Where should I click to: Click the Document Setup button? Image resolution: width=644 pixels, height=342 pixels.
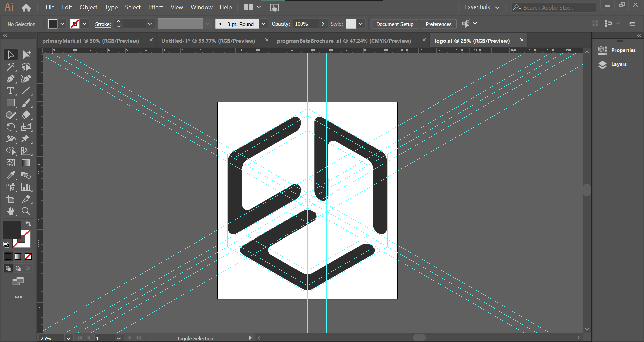pos(394,24)
